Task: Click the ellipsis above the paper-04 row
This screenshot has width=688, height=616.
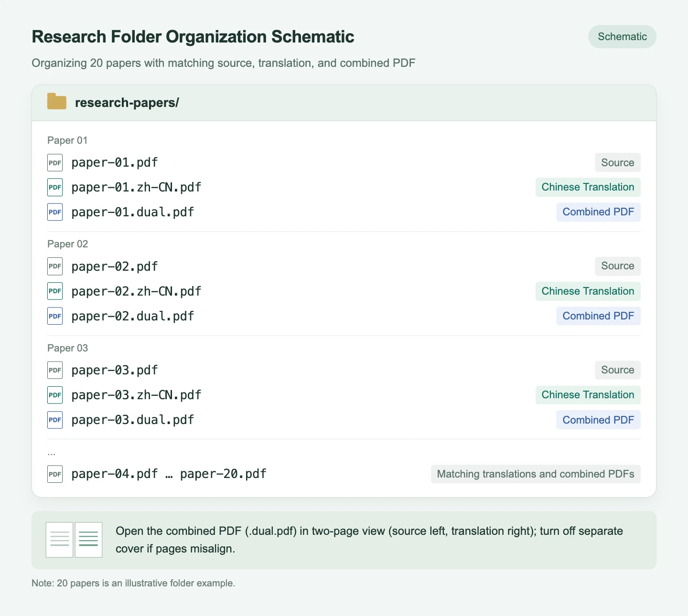Action: (52, 453)
